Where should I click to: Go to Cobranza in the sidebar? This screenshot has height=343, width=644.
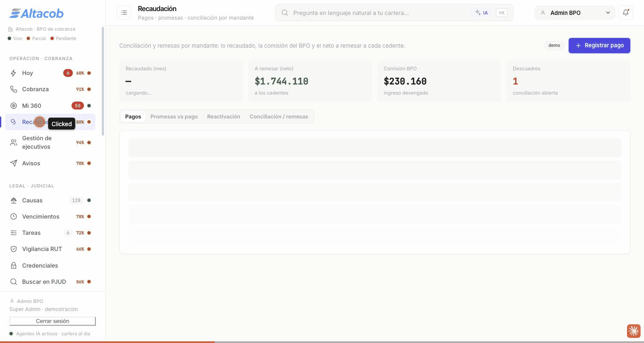pyautogui.click(x=50, y=89)
